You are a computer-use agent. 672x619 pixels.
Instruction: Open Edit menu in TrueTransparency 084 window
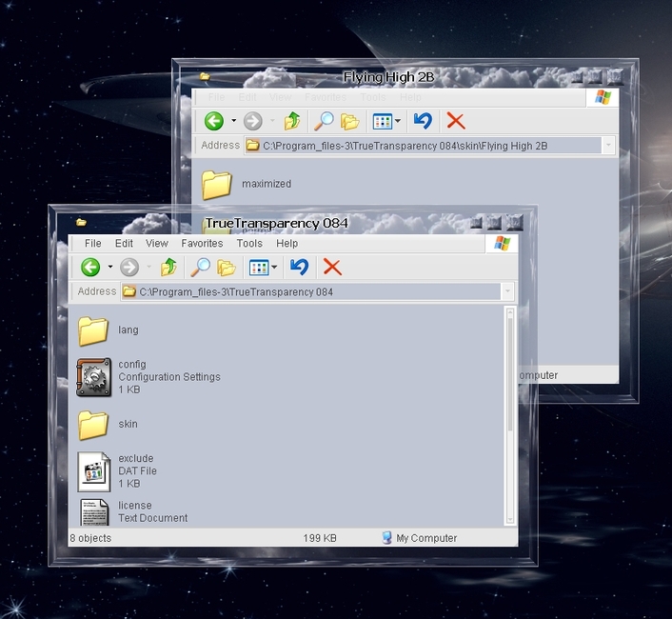pyautogui.click(x=124, y=243)
